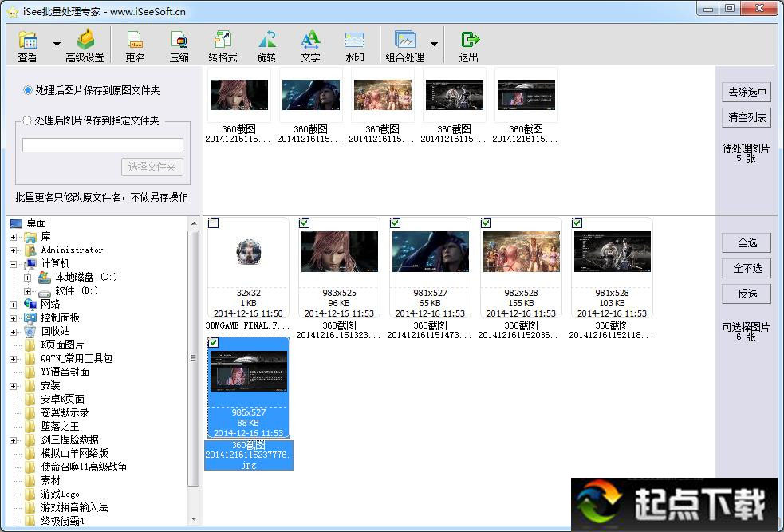Select the 155 KB image thumbnail
This screenshot has height=532, width=784.
pos(522,251)
